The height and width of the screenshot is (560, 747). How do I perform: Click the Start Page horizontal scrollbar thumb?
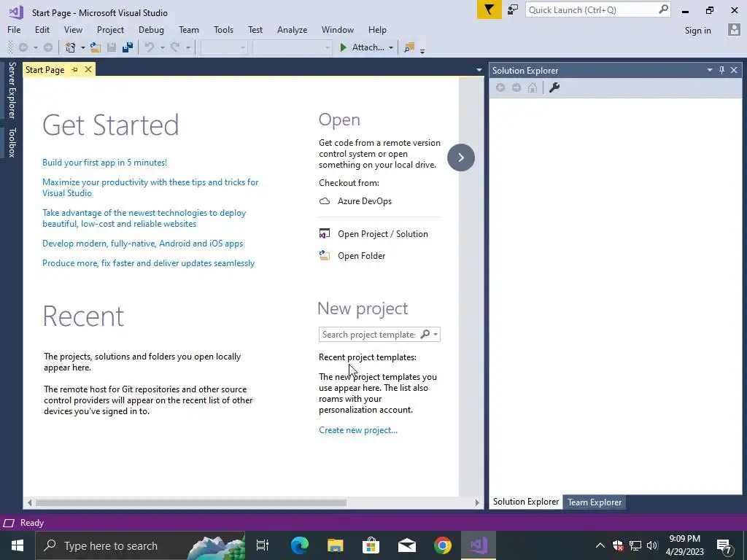191,502
